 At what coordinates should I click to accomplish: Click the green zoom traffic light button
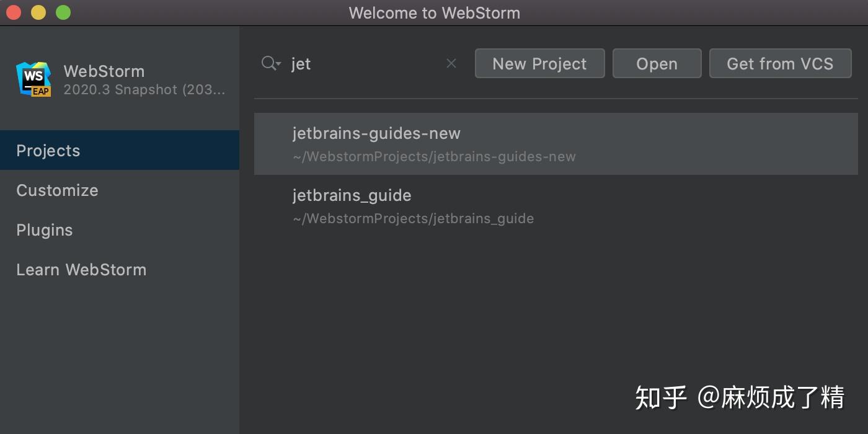pos(62,12)
